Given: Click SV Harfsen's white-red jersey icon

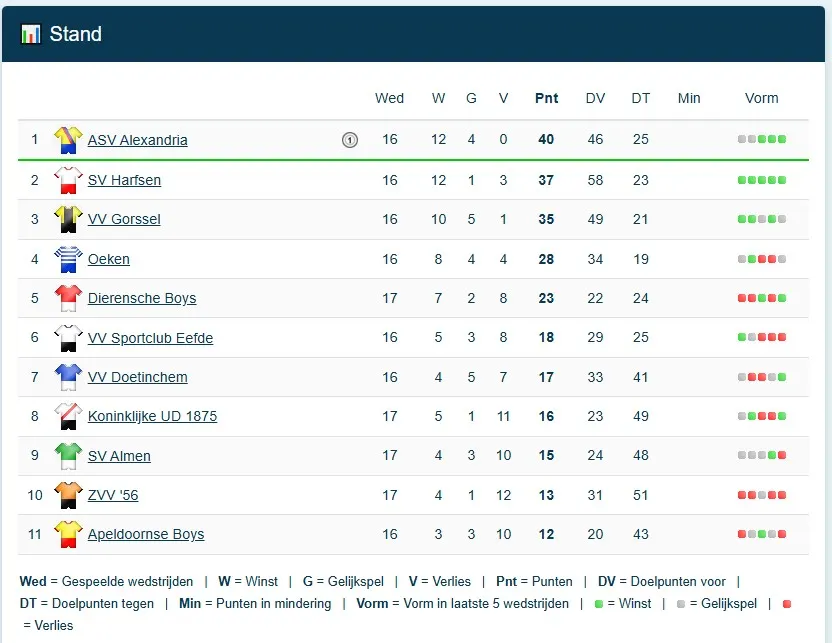Looking at the screenshot, I should click(x=68, y=180).
